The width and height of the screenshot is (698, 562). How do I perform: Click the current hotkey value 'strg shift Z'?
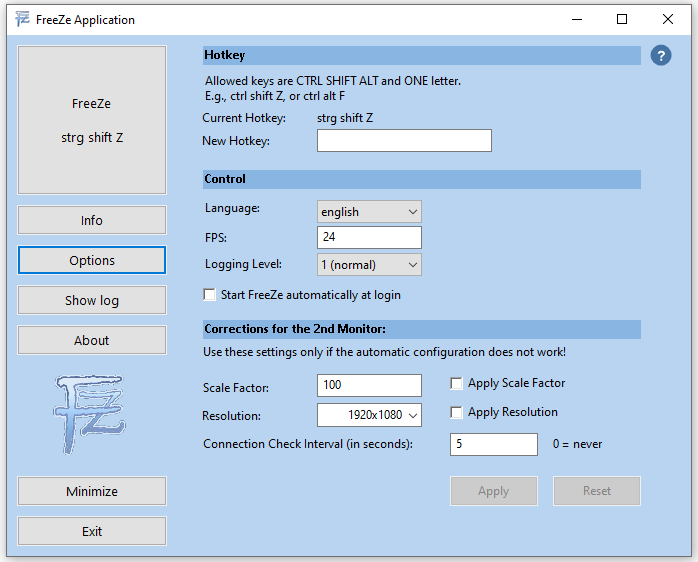tap(345, 118)
